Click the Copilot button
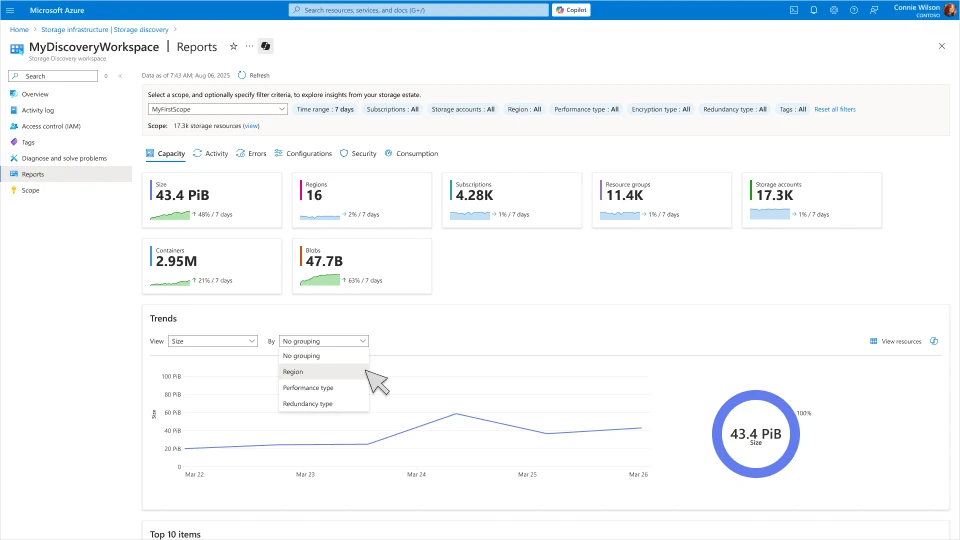The image size is (960, 540). [571, 10]
